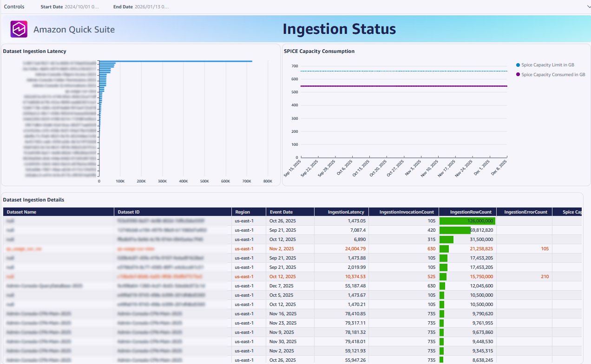
Task: Click the IngestionErrorCount column header
Action: point(526,212)
